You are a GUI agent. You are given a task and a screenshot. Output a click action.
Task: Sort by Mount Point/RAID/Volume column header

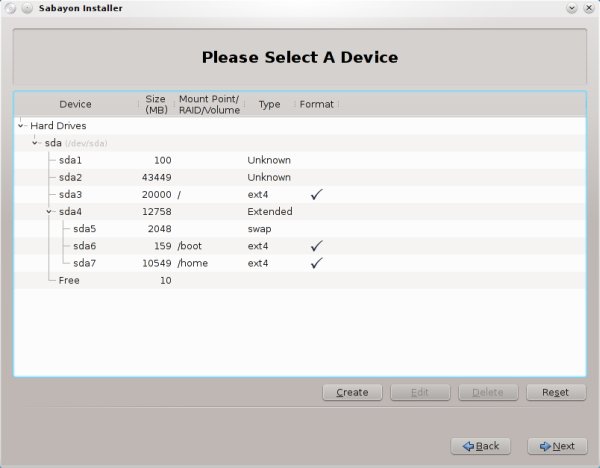pos(209,104)
